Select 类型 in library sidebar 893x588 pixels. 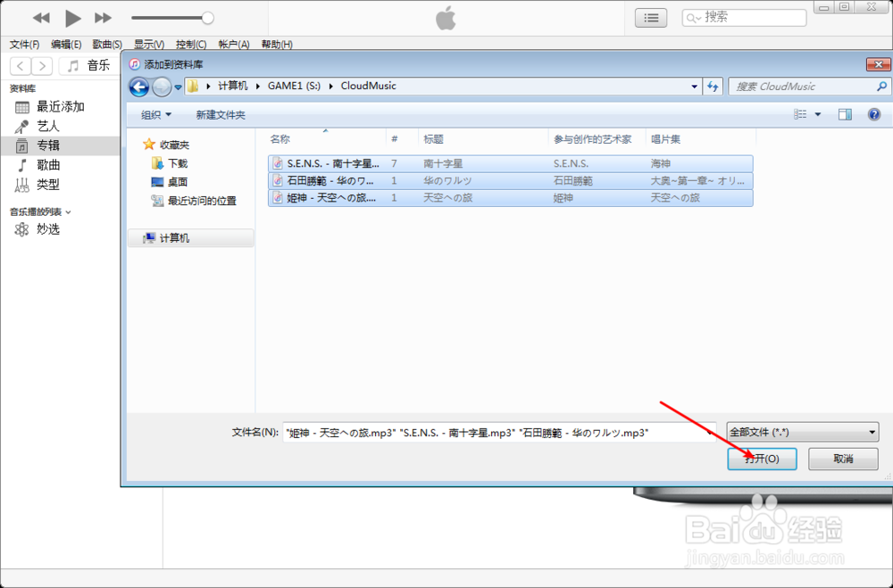point(60,185)
